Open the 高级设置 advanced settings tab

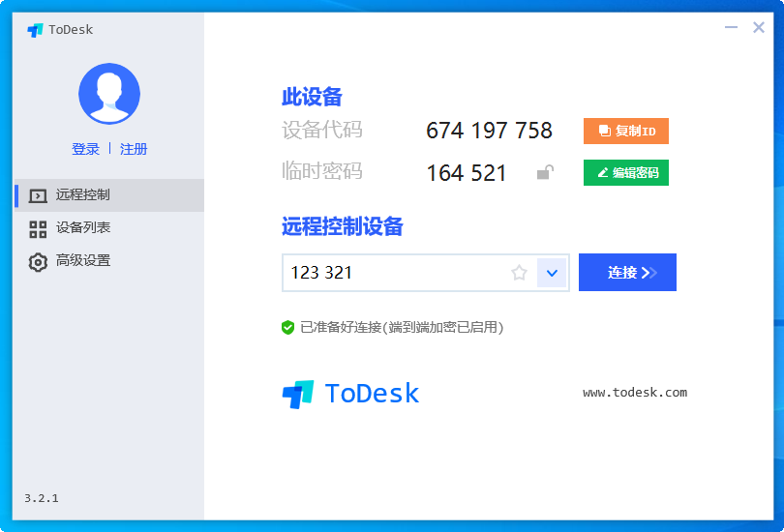tap(109, 261)
